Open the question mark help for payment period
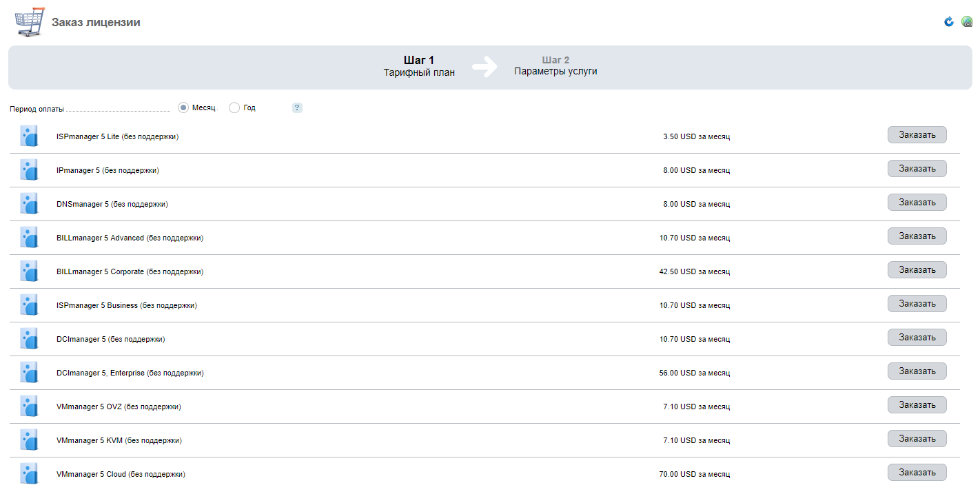This screenshot has height=494, width=980. (297, 107)
